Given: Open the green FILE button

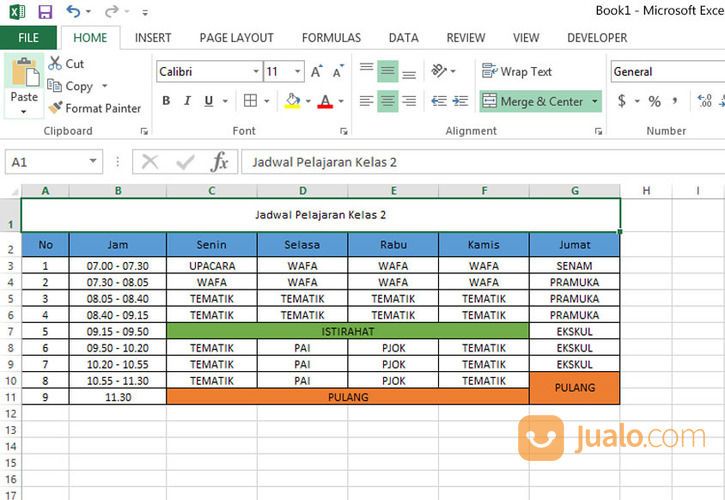Looking at the screenshot, I should coord(29,38).
